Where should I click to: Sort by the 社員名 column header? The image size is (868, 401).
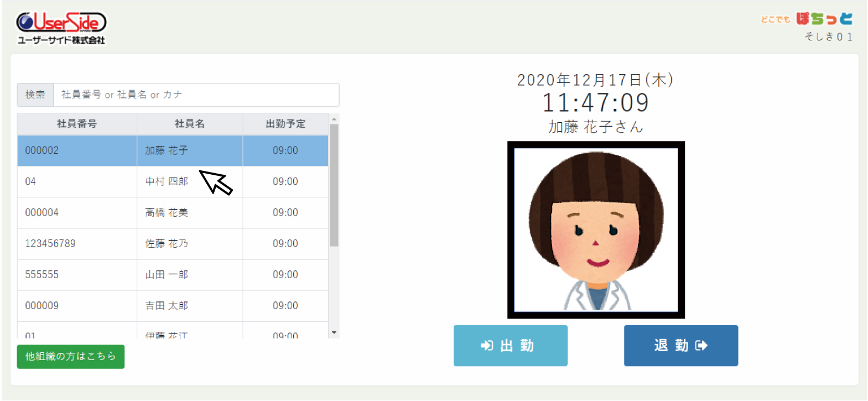pyautogui.click(x=189, y=124)
